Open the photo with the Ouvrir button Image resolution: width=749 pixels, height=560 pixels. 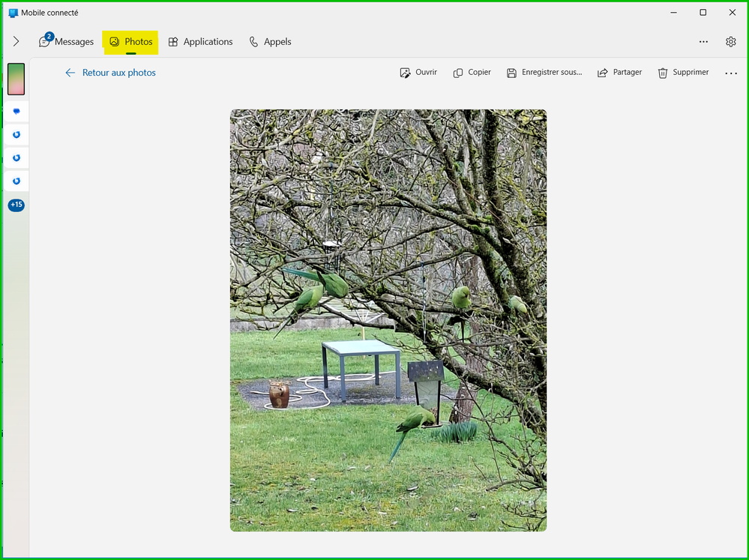tap(418, 73)
